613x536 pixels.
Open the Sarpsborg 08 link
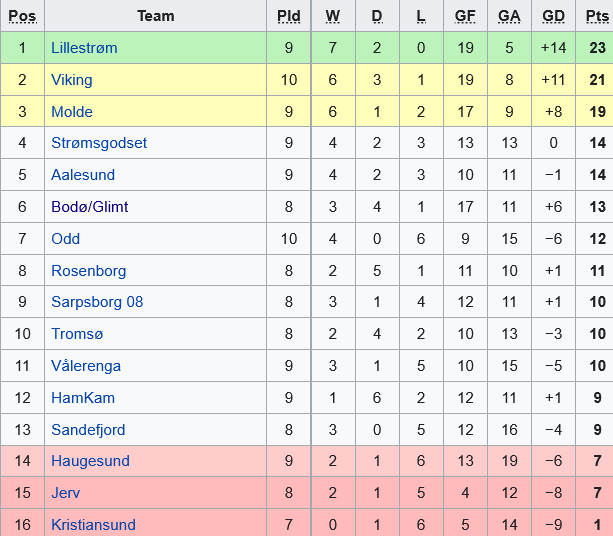click(97, 302)
